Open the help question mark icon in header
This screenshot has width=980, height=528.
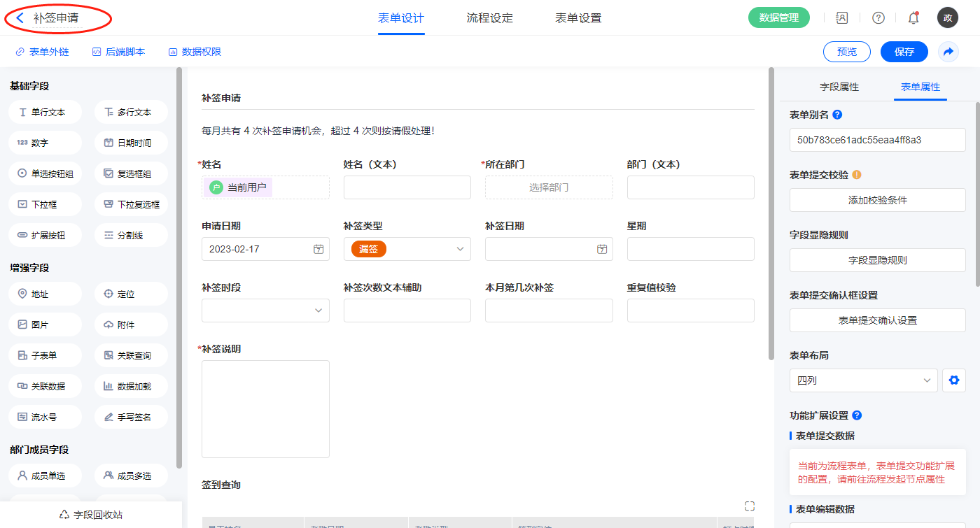coord(878,18)
